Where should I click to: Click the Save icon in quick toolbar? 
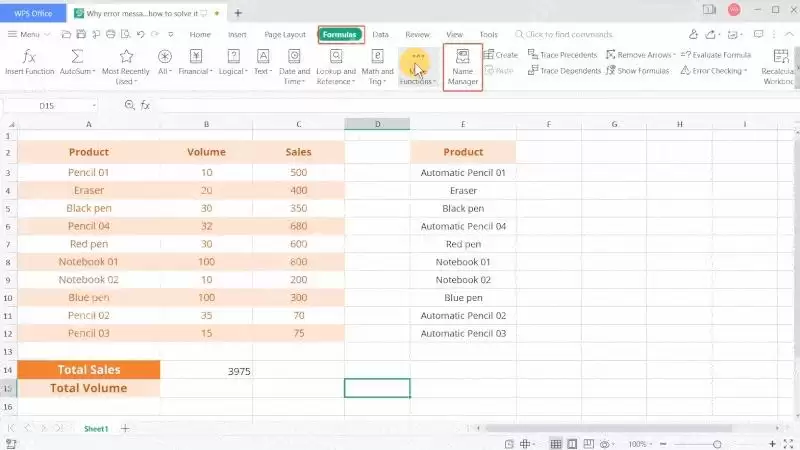pos(81,34)
